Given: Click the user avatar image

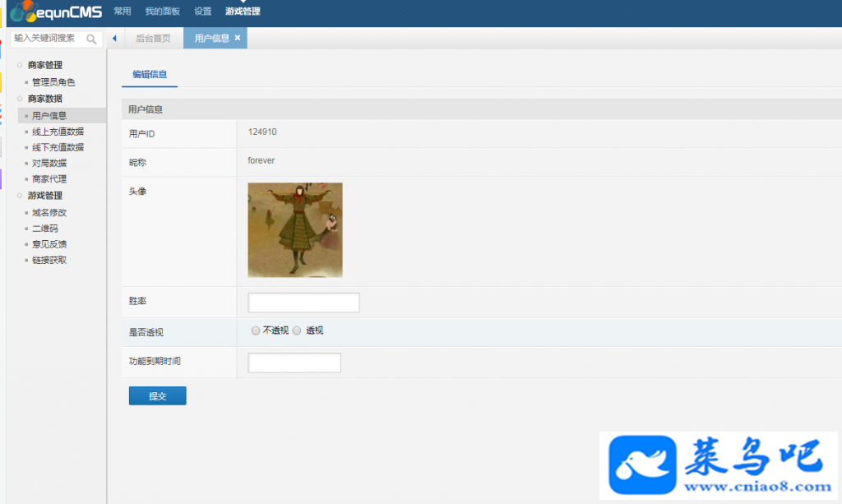Looking at the screenshot, I should click(x=295, y=229).
